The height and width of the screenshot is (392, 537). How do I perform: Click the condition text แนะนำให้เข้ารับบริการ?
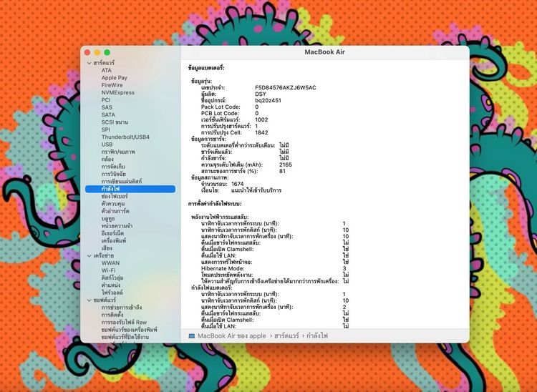(x=256, y=190)
